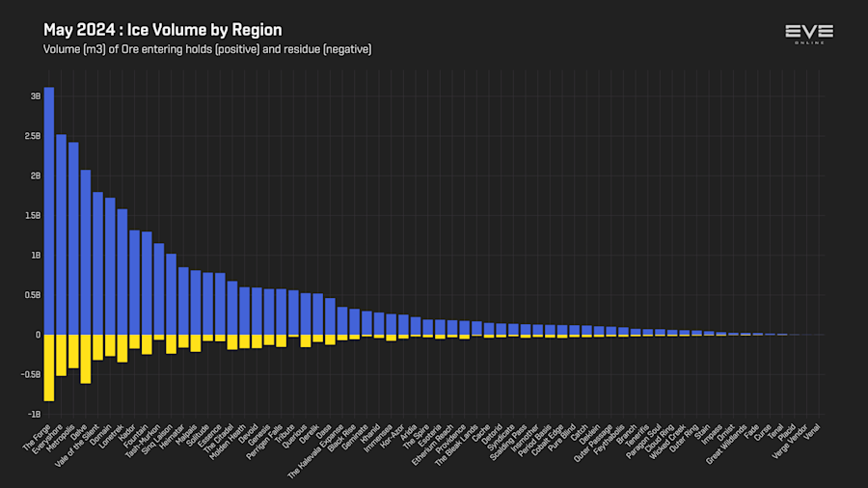
Task: Click the '1B' y-axis label
Action: pos(36,256)
